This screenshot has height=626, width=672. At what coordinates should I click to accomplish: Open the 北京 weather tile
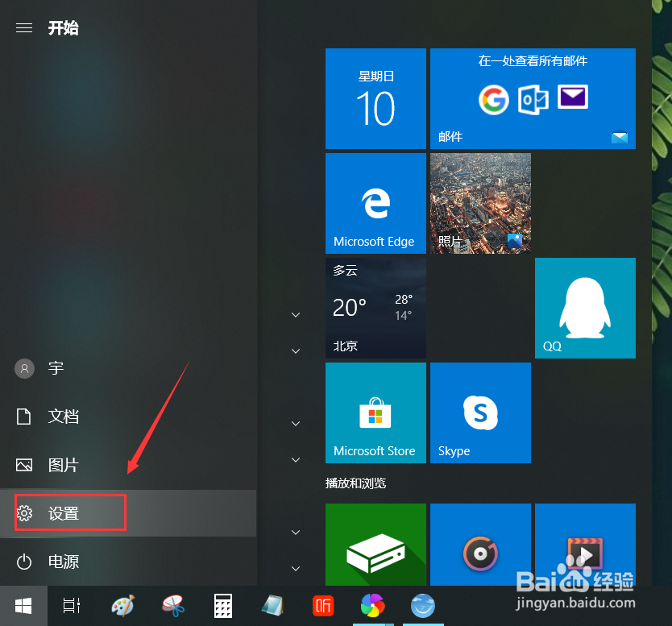[x=375, y=308]
